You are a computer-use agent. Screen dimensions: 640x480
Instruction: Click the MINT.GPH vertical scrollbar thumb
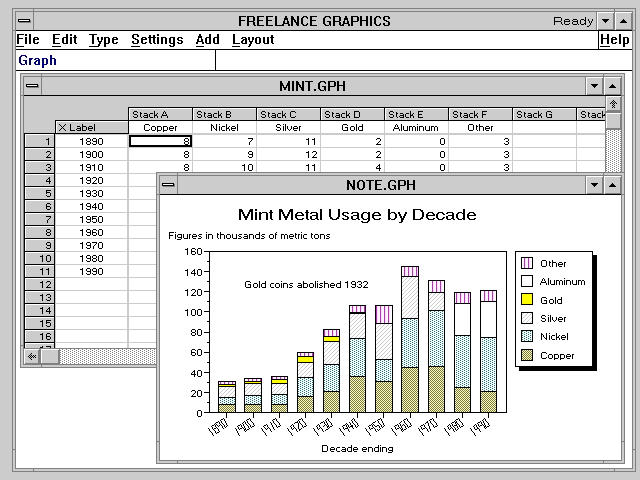pos(613,121)
